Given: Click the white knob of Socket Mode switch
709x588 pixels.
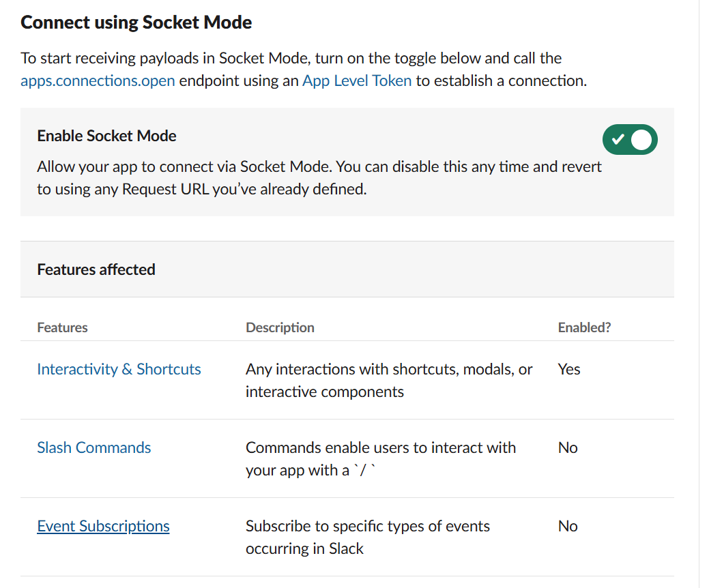Looking at the screenshot, I should pyautogui.click(x=641, y=140).
